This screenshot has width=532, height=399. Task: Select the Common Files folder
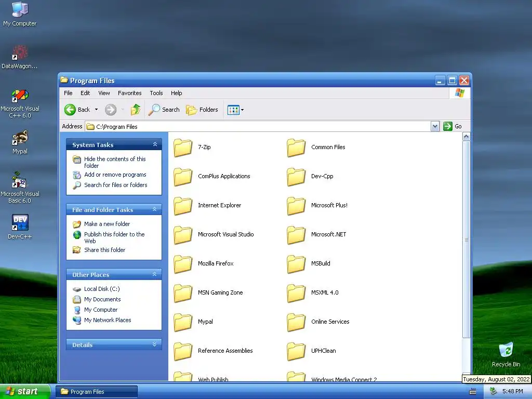click(316, 147)
